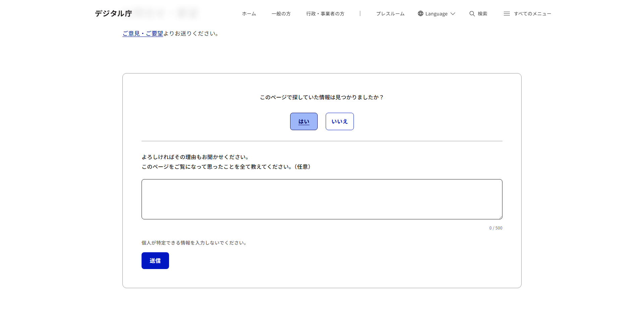Click the デジタル庁 logo
This screenshot has width=644, height=317.
[113, 13]
